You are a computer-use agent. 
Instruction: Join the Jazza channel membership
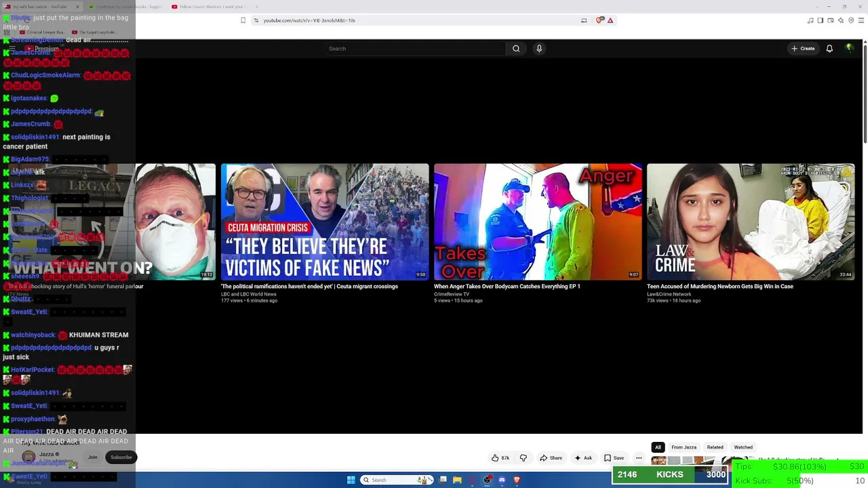coord(92,457)
